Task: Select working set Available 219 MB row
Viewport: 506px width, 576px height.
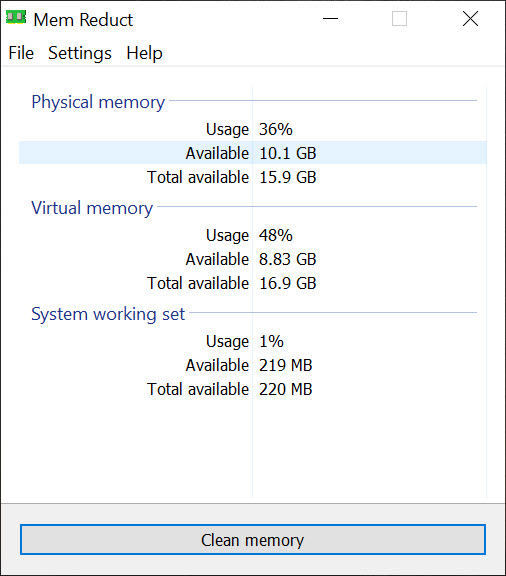Action: click(x=253, y=365)
